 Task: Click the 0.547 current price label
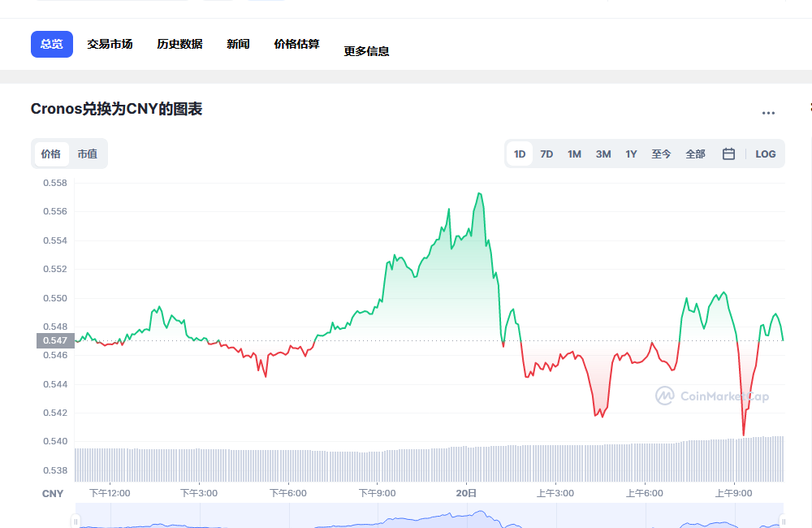(x=55, y=340)
